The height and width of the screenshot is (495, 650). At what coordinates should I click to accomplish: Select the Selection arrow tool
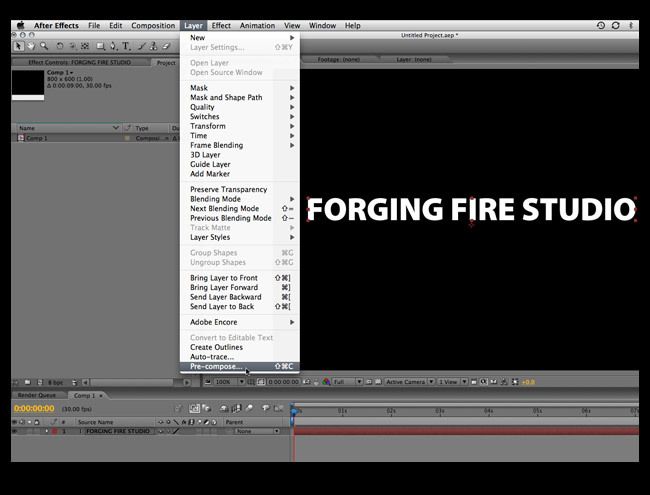click(18, 46)
